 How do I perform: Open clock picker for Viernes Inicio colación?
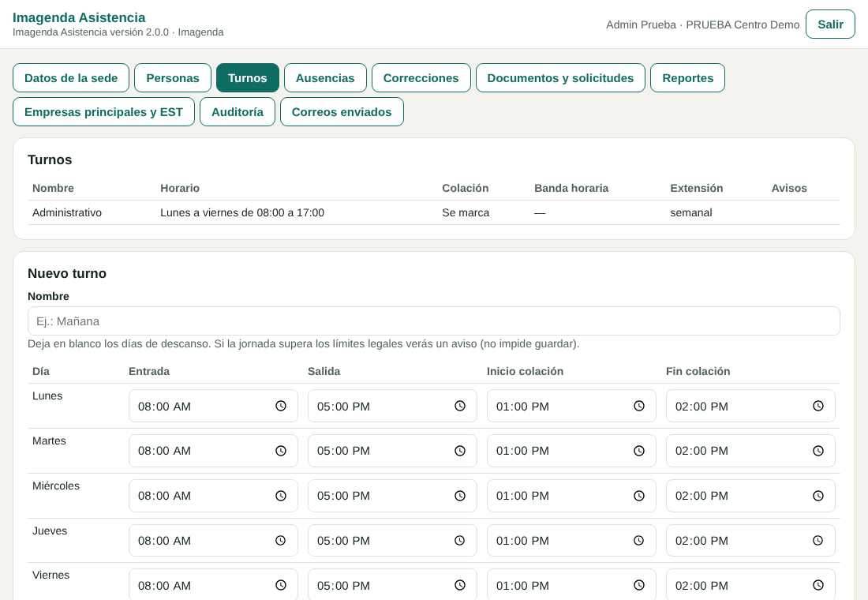point(639,585)
